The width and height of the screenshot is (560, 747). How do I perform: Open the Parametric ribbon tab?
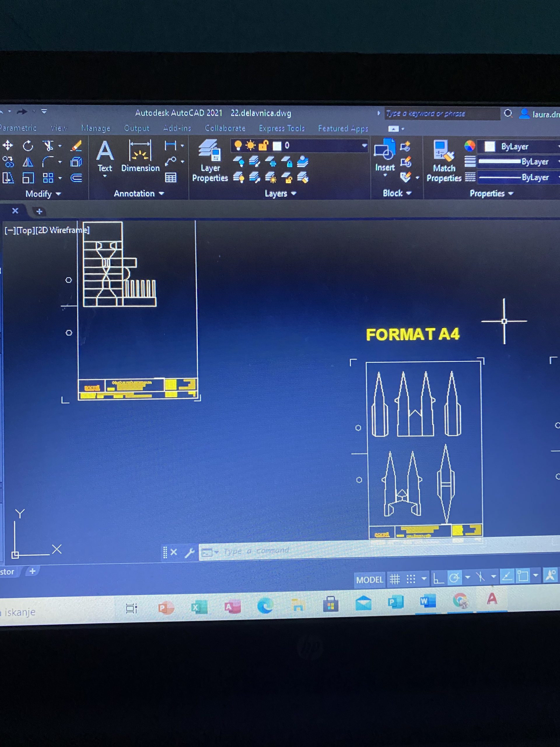(17, 128)
